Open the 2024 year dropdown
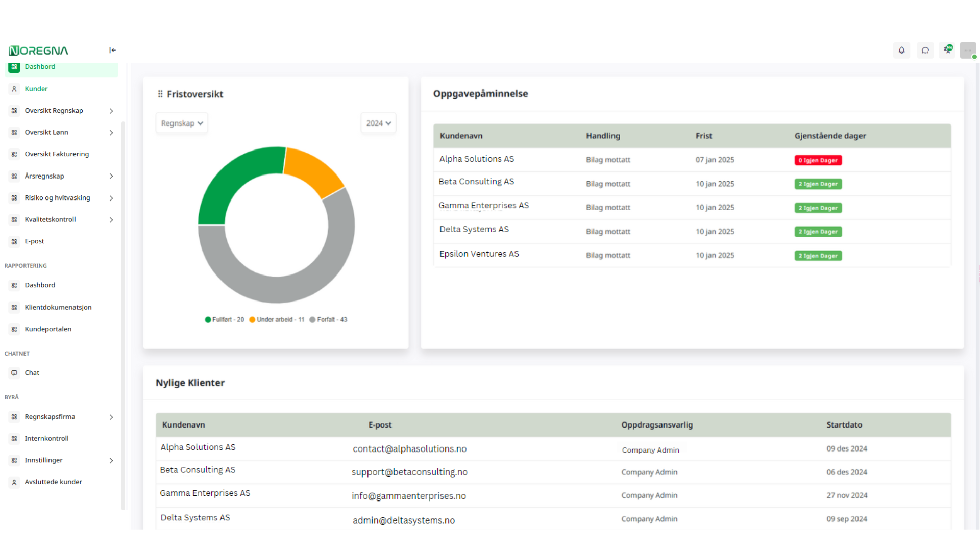The width and height of the screenshot is (980, 551). [378, 123]
